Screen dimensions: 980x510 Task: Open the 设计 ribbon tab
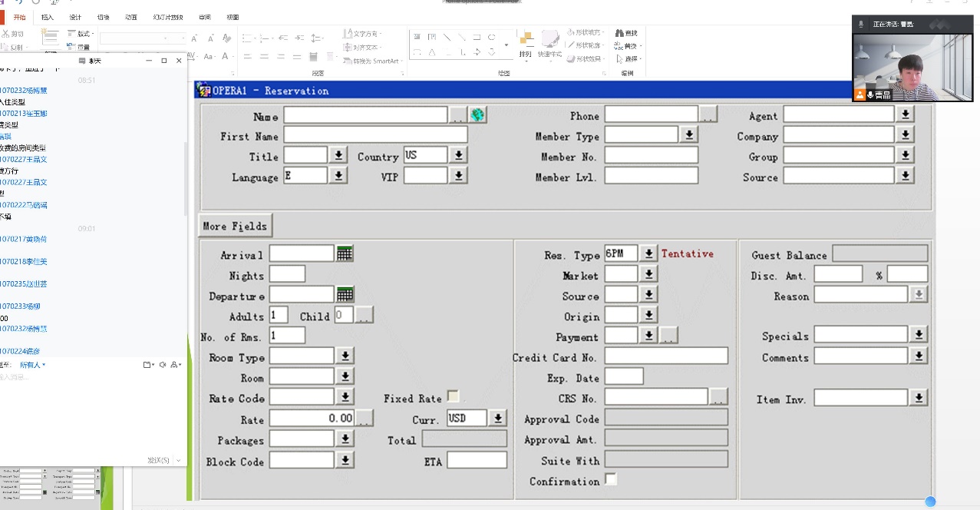pyautogui.click(x=75, y=17)
